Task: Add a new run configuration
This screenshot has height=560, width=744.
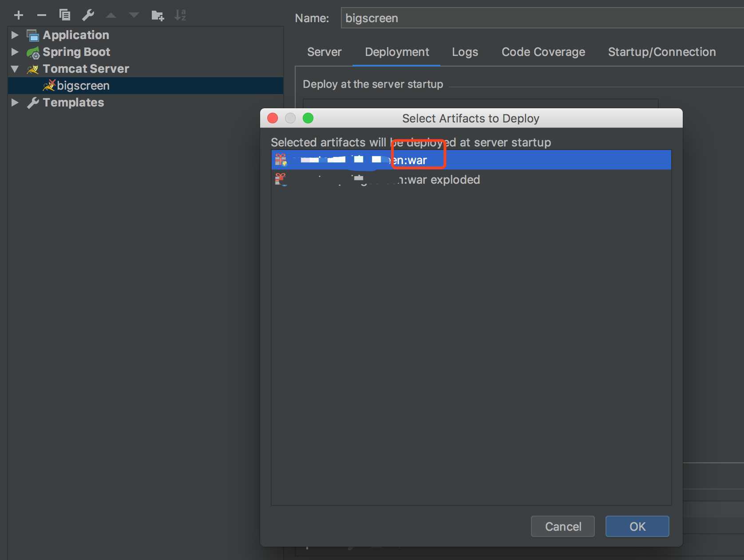Action: tap(19, 15)
